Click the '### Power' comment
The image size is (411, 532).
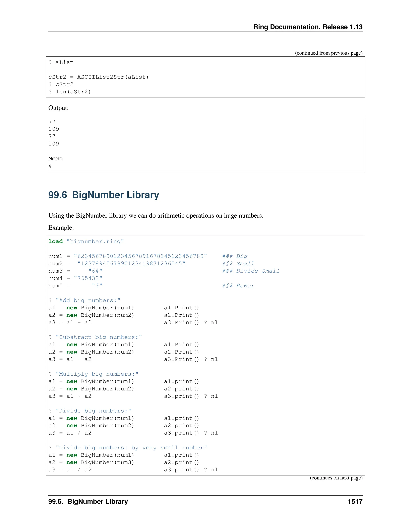(x=238, y=286)
